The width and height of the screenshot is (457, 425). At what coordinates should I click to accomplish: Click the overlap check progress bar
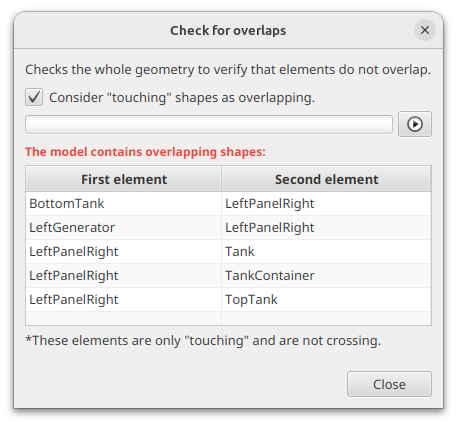point(209,125)
